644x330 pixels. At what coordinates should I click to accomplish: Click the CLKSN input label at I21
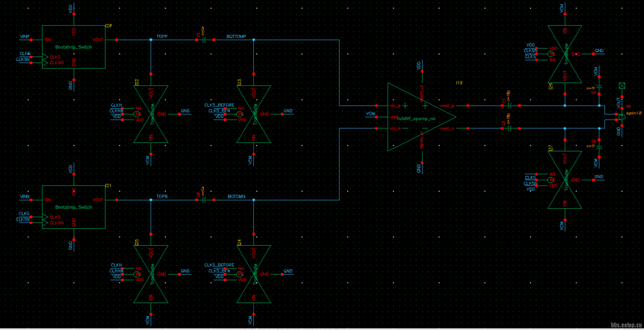[x=23, y=220]
